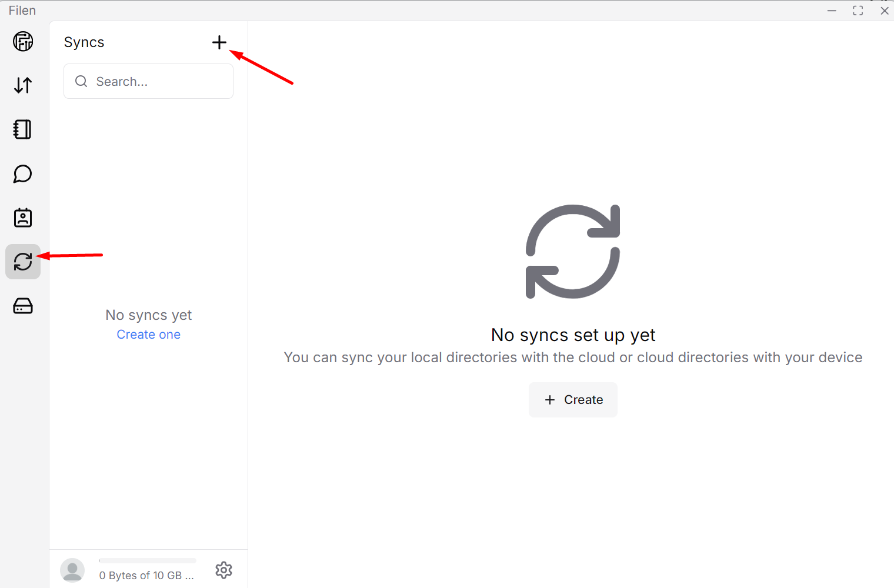This screenshot has height=588, width=894.
Task: Click the user avatar icon
Action: 72,570
